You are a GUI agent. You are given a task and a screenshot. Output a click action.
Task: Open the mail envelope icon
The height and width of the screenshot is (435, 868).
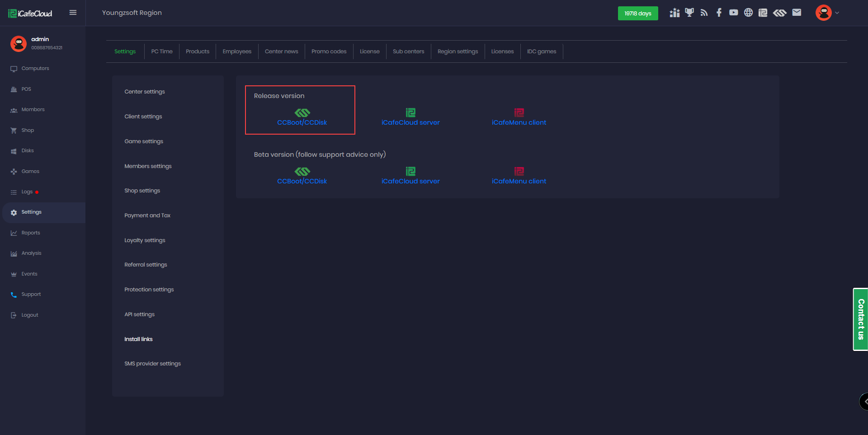pyautogui.click(x=797, y=13)
